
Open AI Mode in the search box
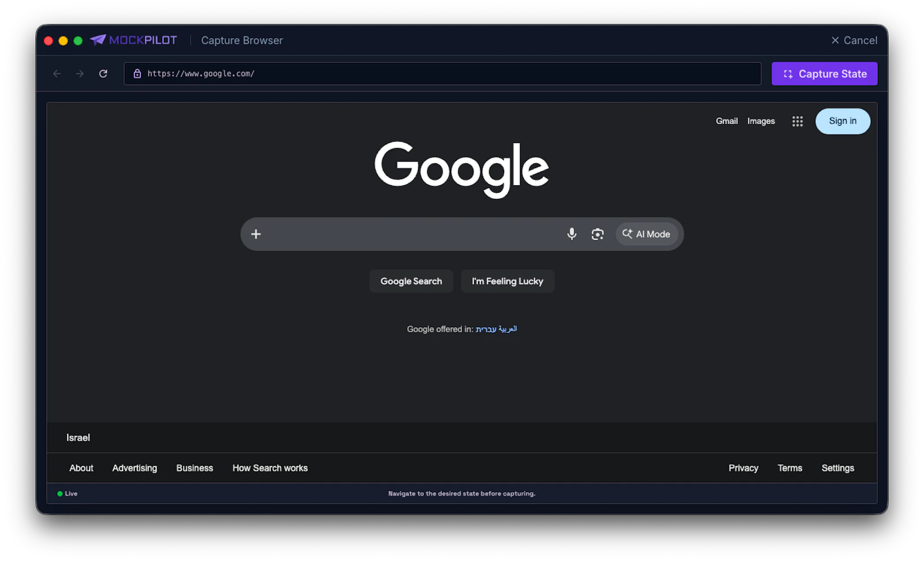click(x=646, y=234)
